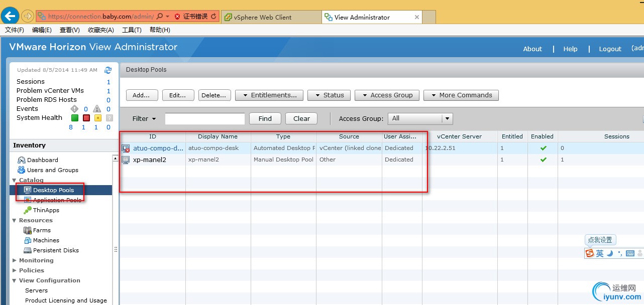Click the Find button

(x=265, y=119)
